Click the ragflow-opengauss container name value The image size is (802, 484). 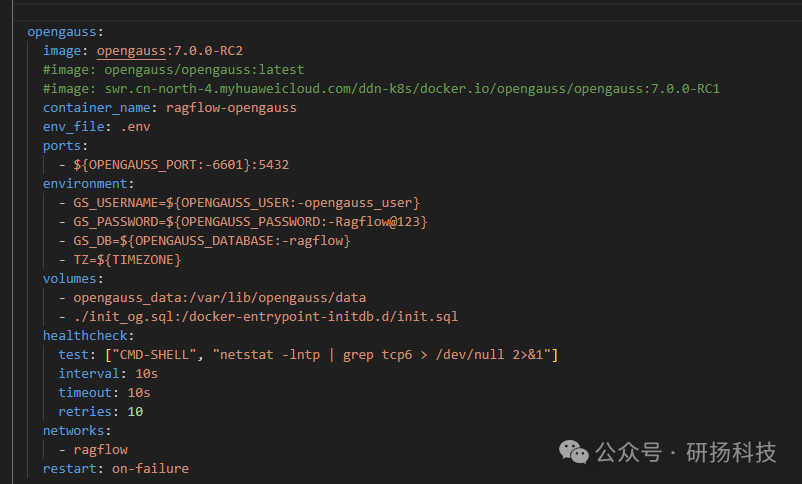click(231, 107)
